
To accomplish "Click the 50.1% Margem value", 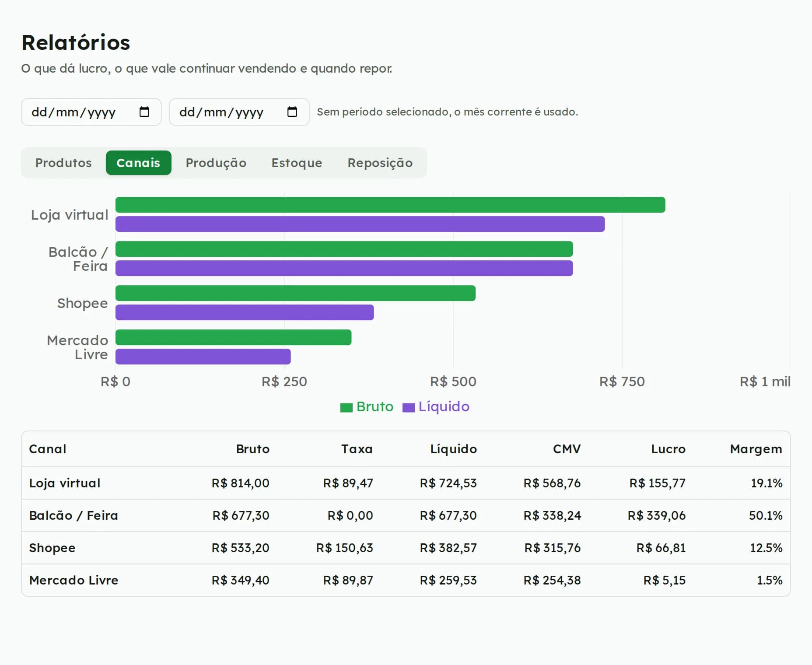I will click(766, 515).
